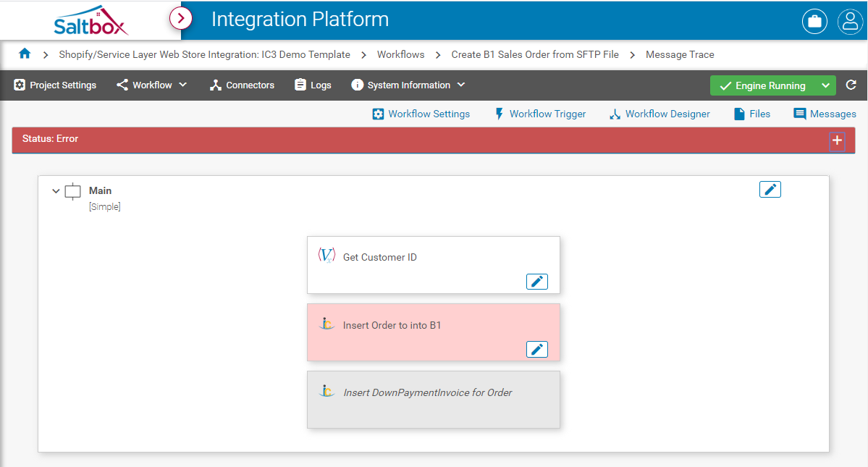The image size is (868, 467).
Task: Expand Status Error bar with plus icon
Action: [837, 141]
